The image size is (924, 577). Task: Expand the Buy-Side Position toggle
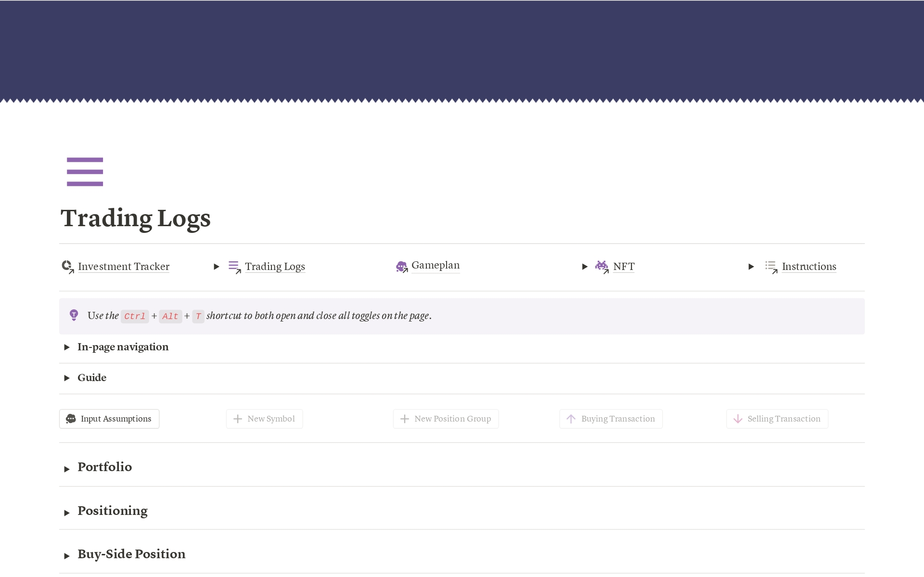(67, 556)
